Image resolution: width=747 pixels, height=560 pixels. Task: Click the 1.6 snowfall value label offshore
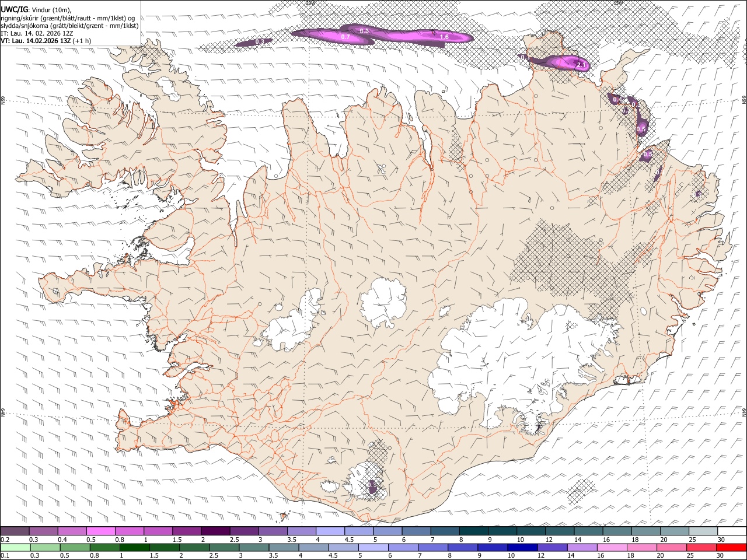[x=444, y=37]
